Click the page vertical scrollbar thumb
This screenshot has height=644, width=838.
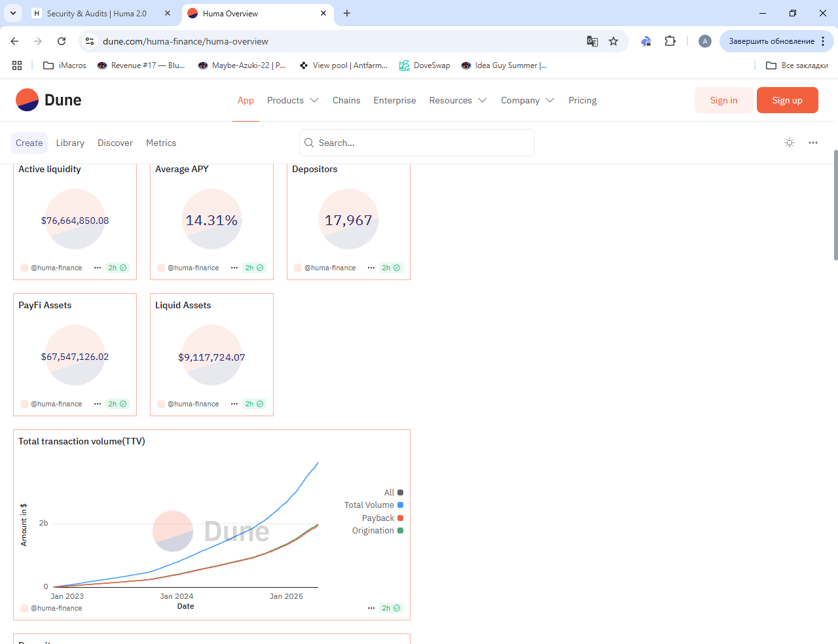pos(835,205)
